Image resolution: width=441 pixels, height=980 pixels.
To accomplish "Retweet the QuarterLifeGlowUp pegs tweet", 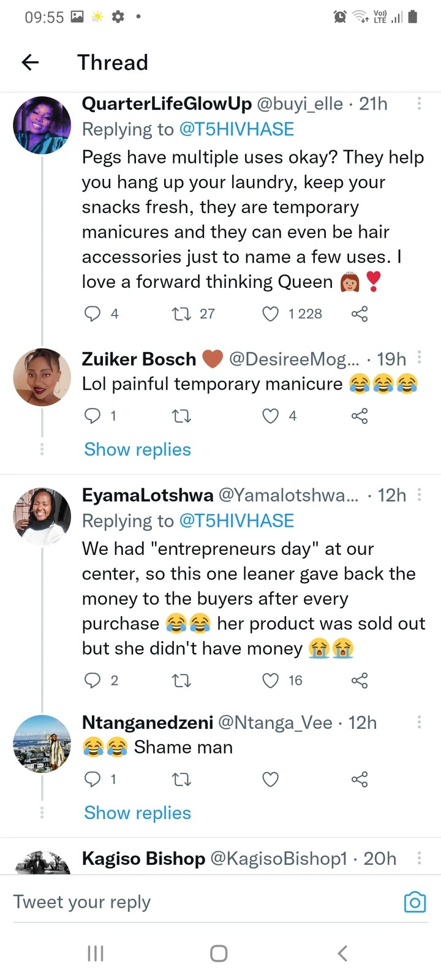I will [x=181, y=314].
